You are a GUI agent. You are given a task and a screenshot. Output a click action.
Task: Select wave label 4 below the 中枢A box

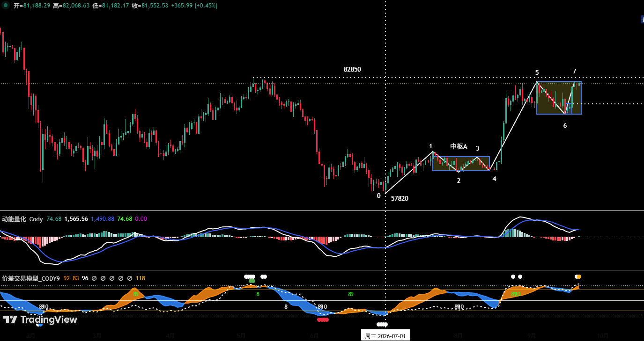pos(495,179)
